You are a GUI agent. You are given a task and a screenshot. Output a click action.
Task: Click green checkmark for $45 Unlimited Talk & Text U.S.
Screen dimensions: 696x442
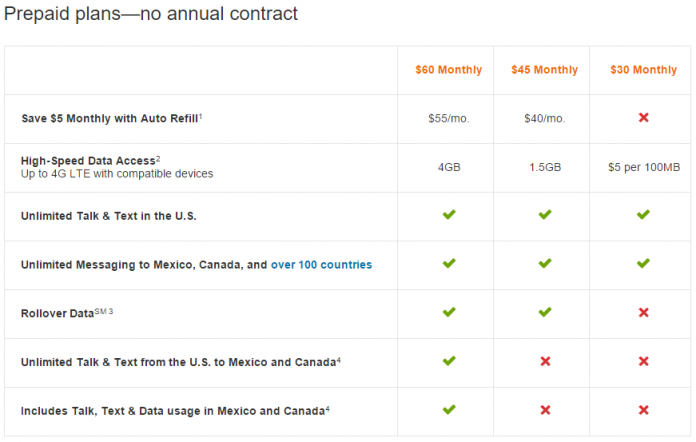(x=545, y=215)
